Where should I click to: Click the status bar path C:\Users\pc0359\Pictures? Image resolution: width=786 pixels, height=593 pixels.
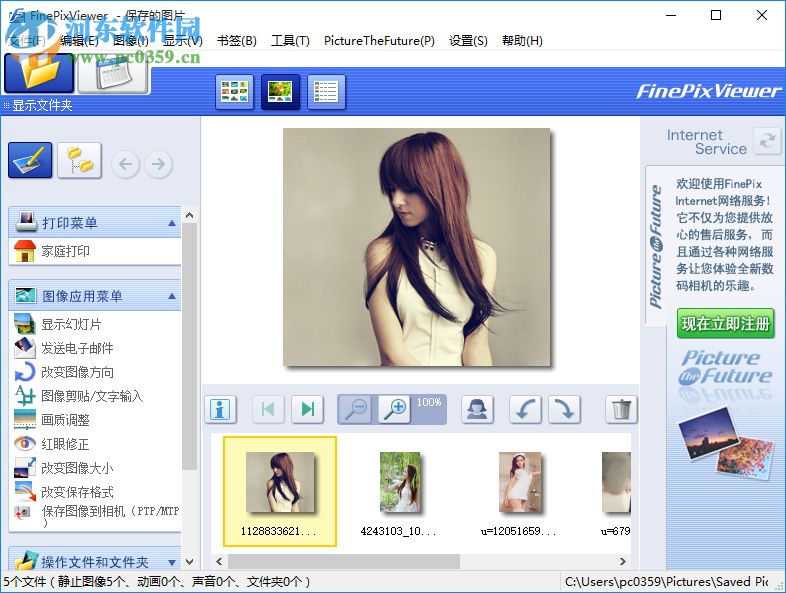pos(667,581)
